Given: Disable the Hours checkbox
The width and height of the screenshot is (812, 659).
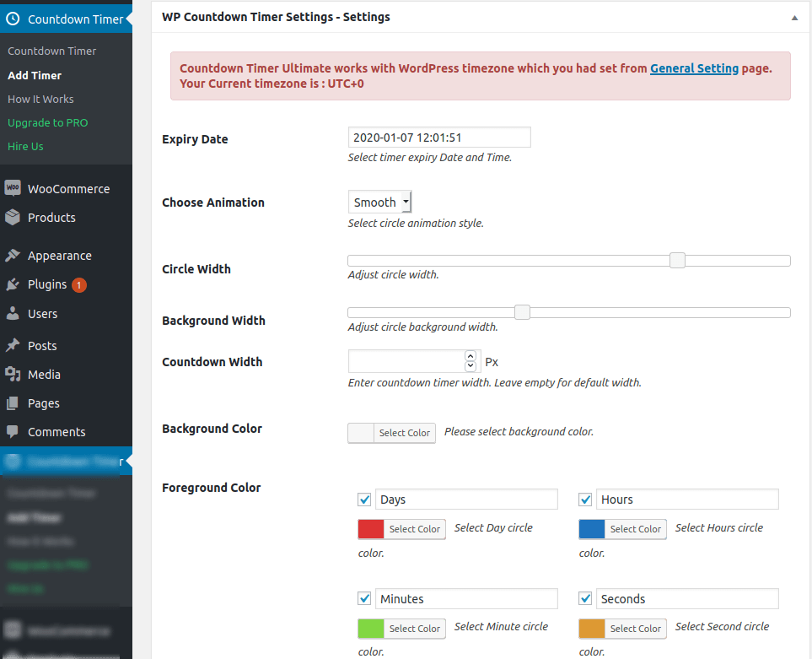Looking at the screenshot, I should (585, 499).
